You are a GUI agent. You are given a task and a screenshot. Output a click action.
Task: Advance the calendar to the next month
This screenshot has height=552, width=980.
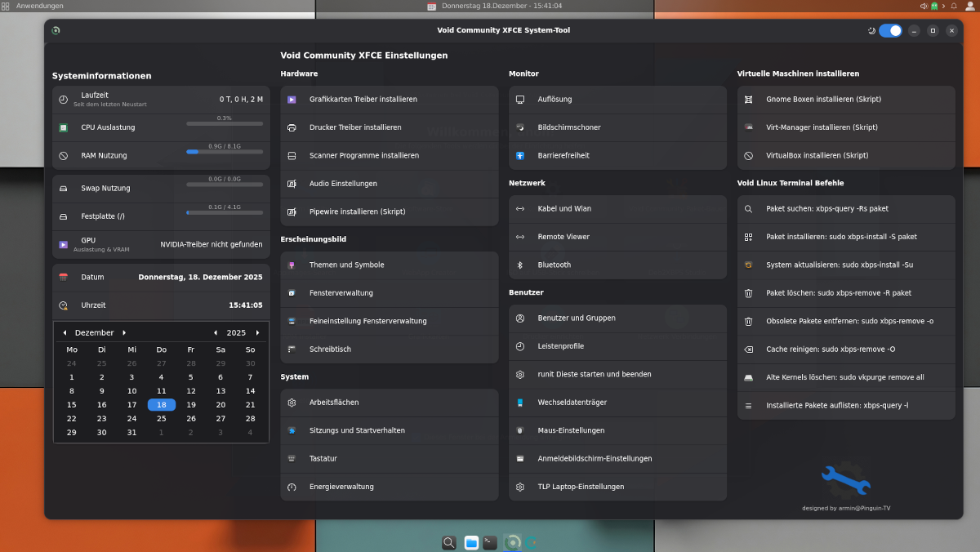124,333
